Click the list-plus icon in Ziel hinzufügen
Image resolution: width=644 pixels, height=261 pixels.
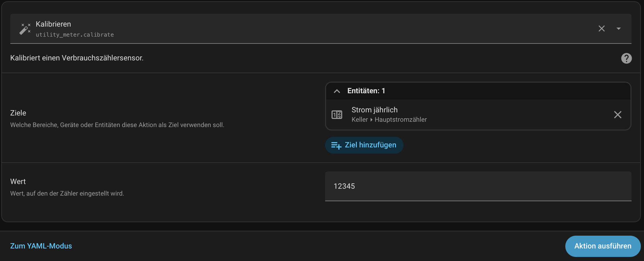tap(336, 145)
